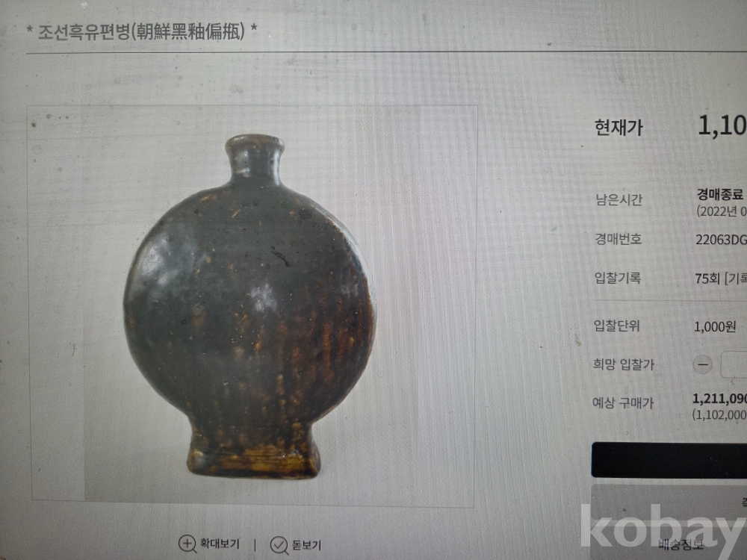
Task: Click the auction number 22063DG
Action: click(x=722, y=240)
